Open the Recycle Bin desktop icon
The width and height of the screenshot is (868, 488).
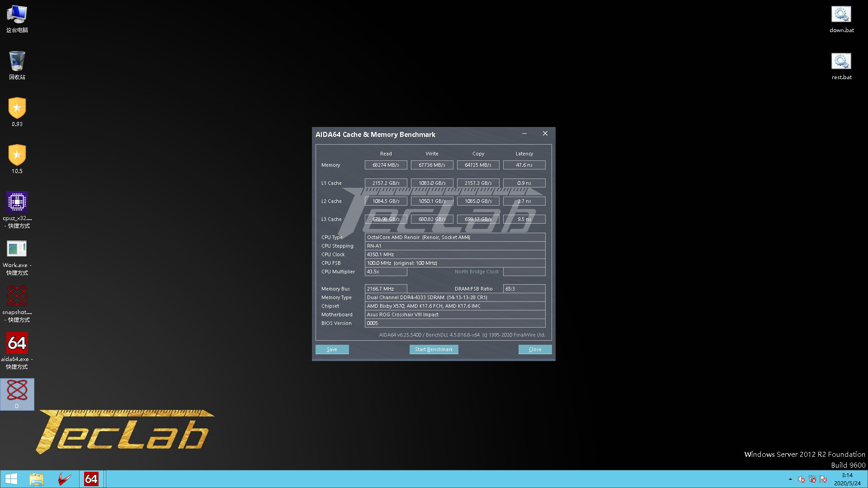pyautogui.click(x=17, y=66)
